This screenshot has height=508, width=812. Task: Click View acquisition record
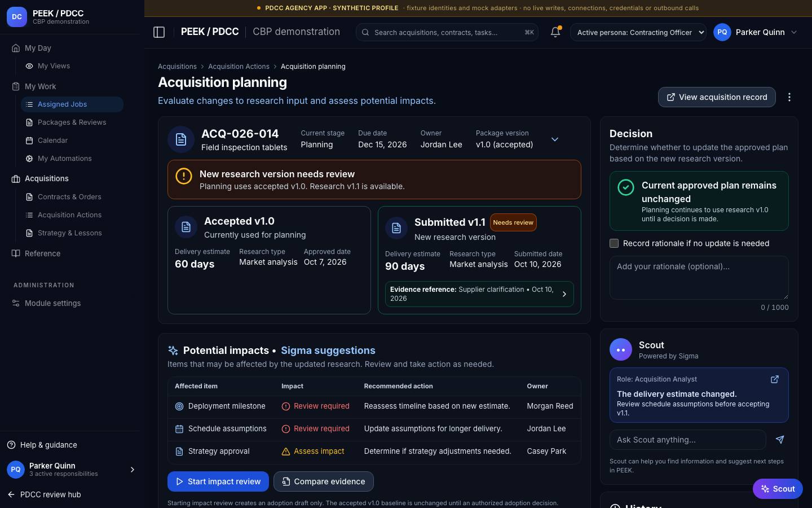click(x=717, y=97)
